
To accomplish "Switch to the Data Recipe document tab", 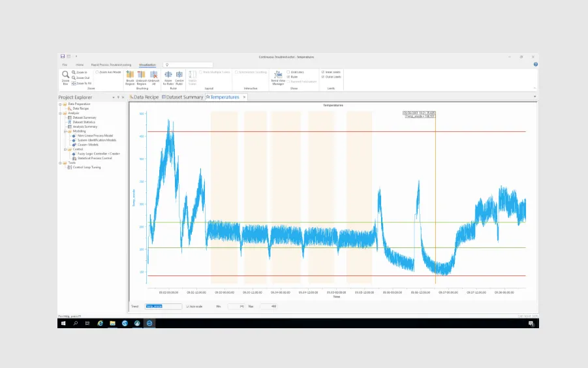I will pos(144,97).
